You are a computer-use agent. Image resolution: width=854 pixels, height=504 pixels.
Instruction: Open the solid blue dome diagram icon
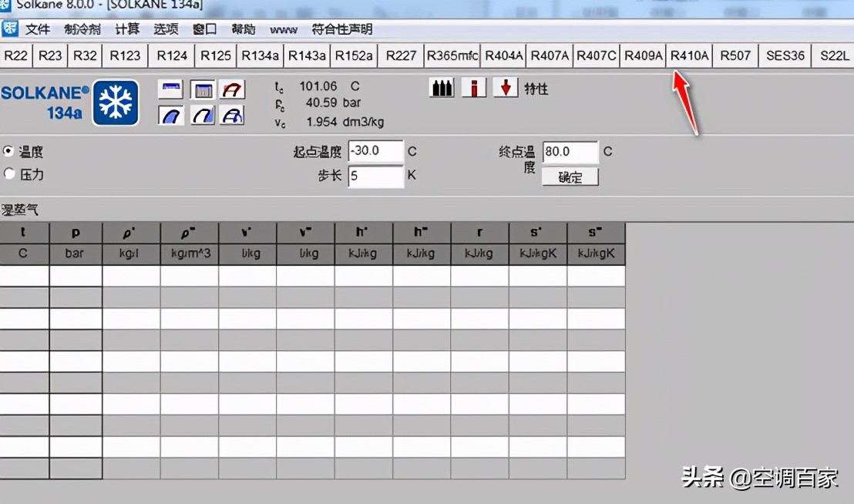(170, 115)
